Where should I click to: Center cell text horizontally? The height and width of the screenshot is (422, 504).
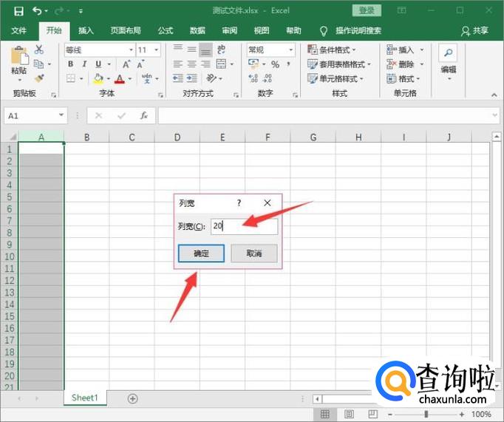click(192, 64)
